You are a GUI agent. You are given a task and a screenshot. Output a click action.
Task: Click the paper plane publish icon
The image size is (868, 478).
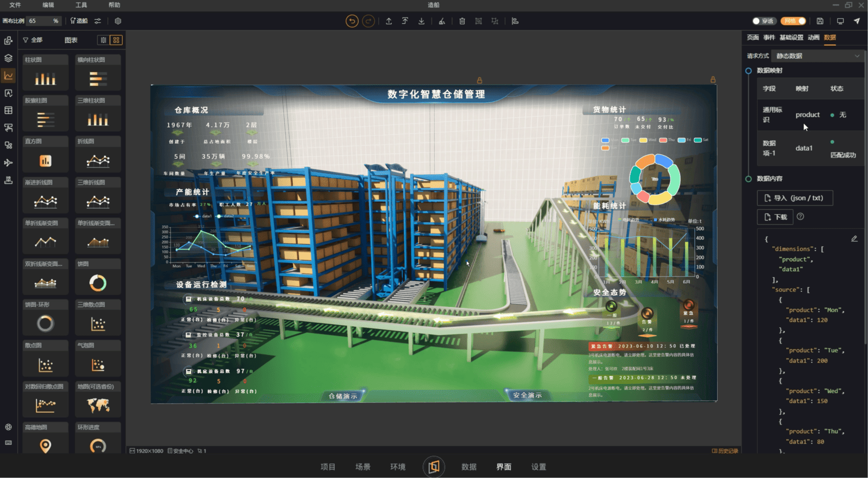(x=857, y=21)
